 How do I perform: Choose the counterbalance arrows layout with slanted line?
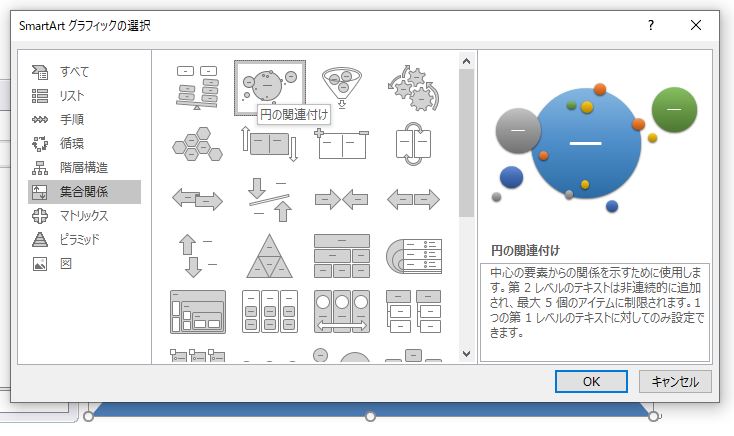point(270,200)
